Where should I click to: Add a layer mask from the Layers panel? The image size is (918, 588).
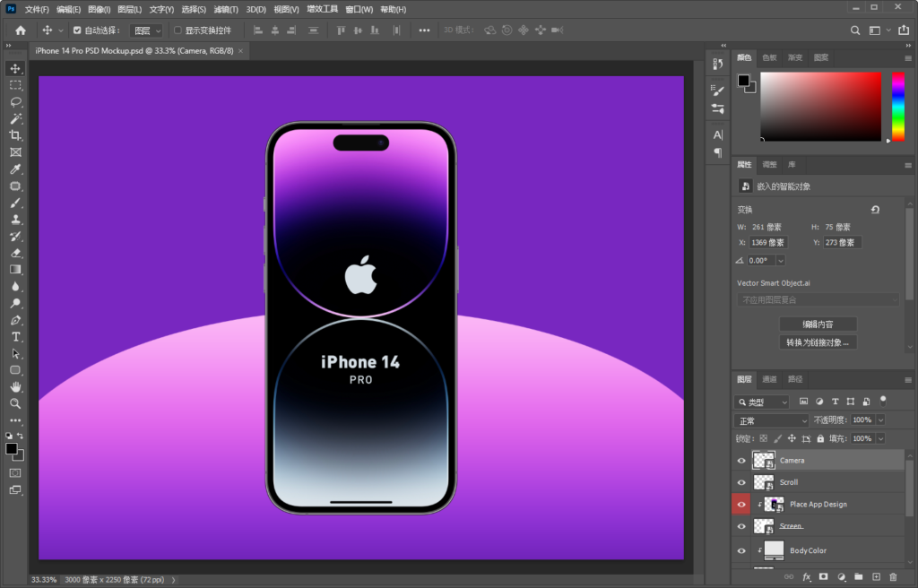pyautogui.click(x=823, y=577)
